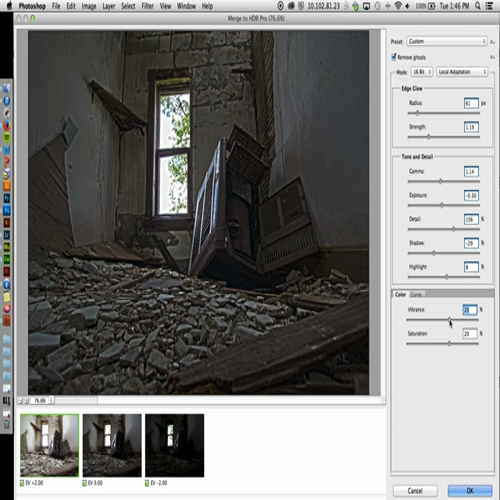Open the yellow Stickies app in dock

[6, 296]
